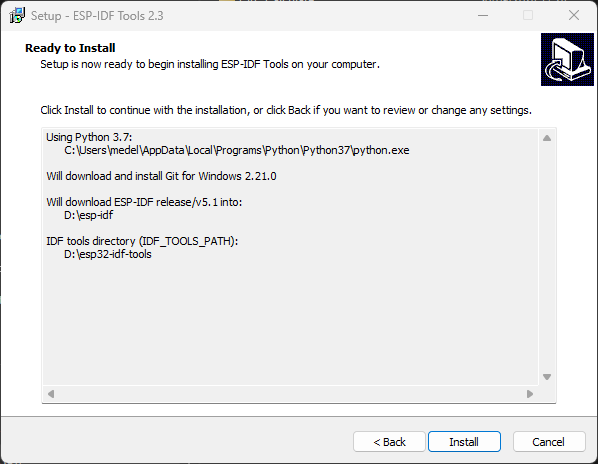Click the Install button
The width and height of the screenshot is (598, 464).
click(x=464, y=442)
